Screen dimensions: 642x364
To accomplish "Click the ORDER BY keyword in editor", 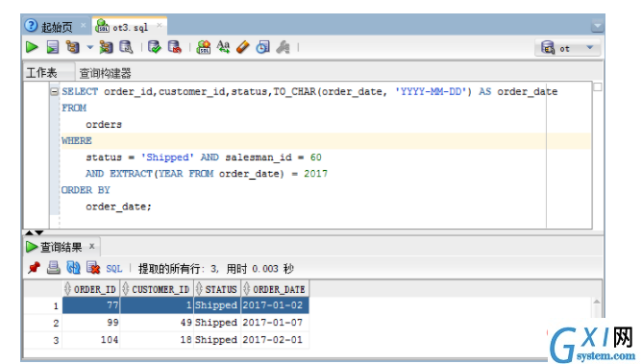I will pyautogui.click(x=86, y=190).
